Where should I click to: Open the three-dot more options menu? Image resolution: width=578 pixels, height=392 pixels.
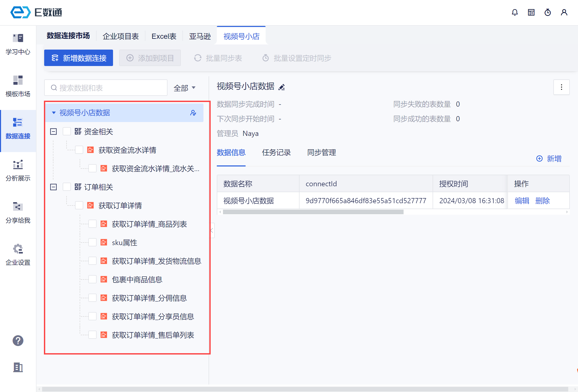561,87
